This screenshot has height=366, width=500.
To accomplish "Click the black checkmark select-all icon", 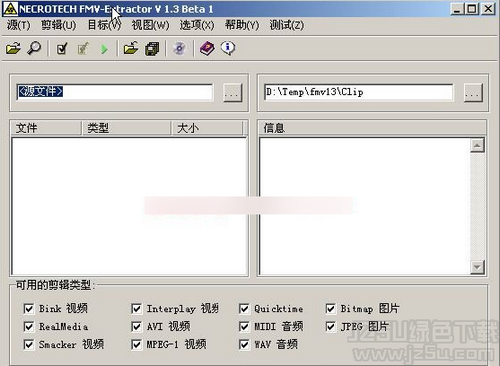I will [62, 49].
